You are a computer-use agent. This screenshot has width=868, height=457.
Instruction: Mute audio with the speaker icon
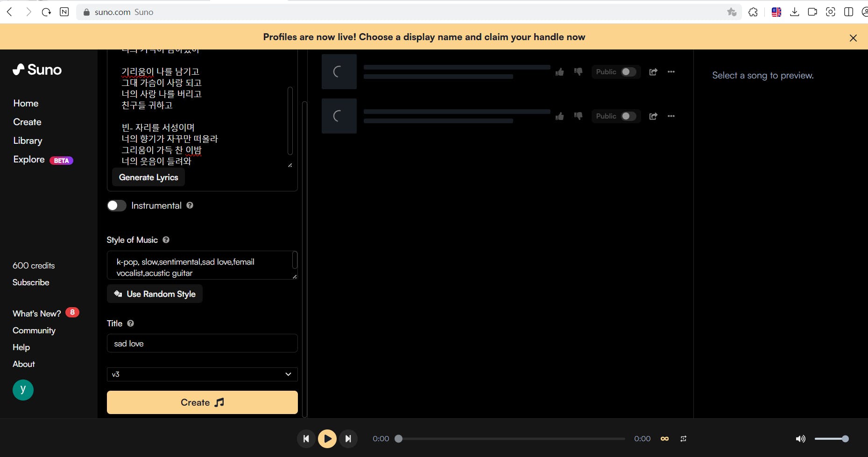[x=800, y=439]
